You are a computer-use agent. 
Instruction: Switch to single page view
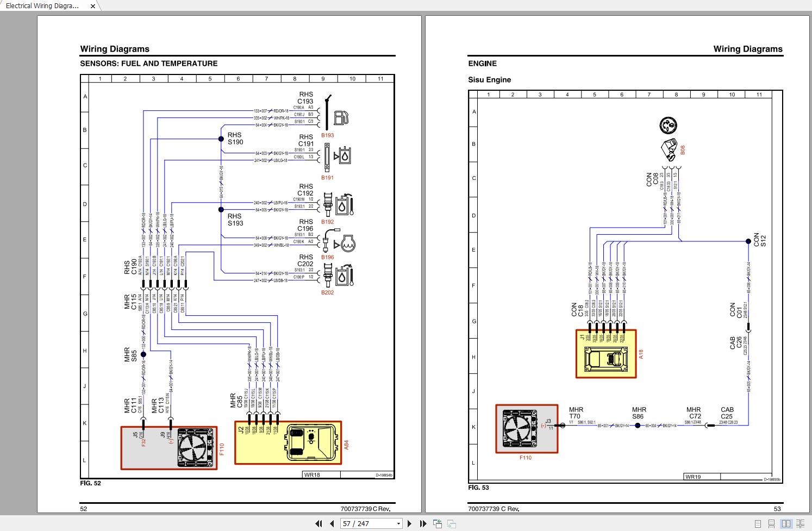(758, 524)
